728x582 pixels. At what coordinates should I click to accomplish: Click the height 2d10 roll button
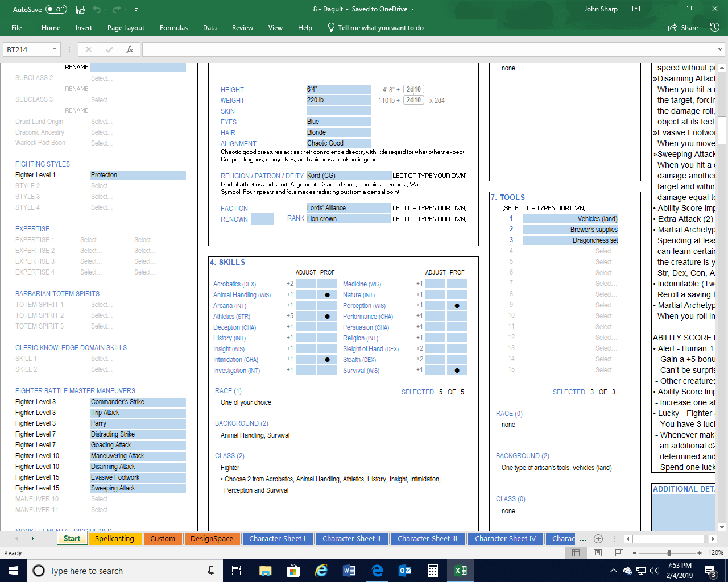point(413,89)
